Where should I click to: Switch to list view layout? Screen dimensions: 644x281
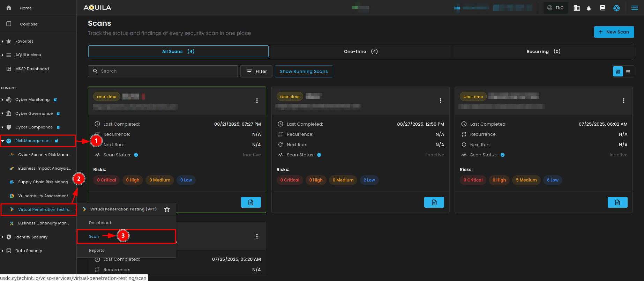(628, 72)
